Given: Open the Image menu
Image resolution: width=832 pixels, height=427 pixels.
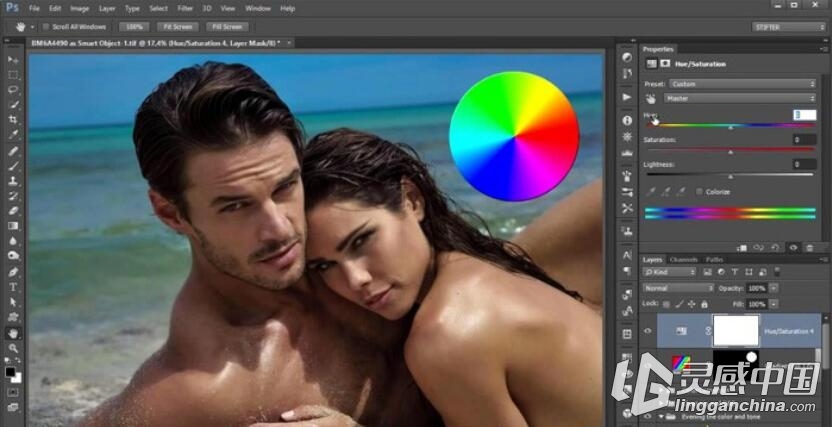Looking at the screenshot, I should pyautogui.click(x=80, y=9).
